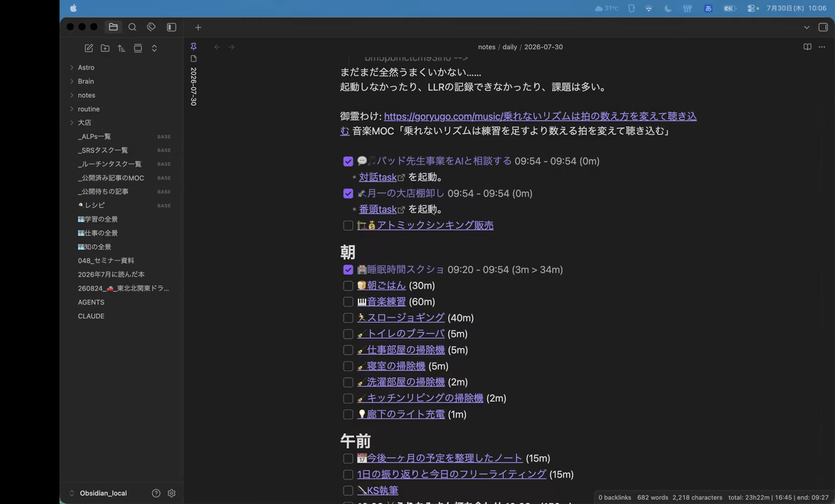Open the Japanese input source menu
The height and width of the screenshot is (504, 835).
708,8
